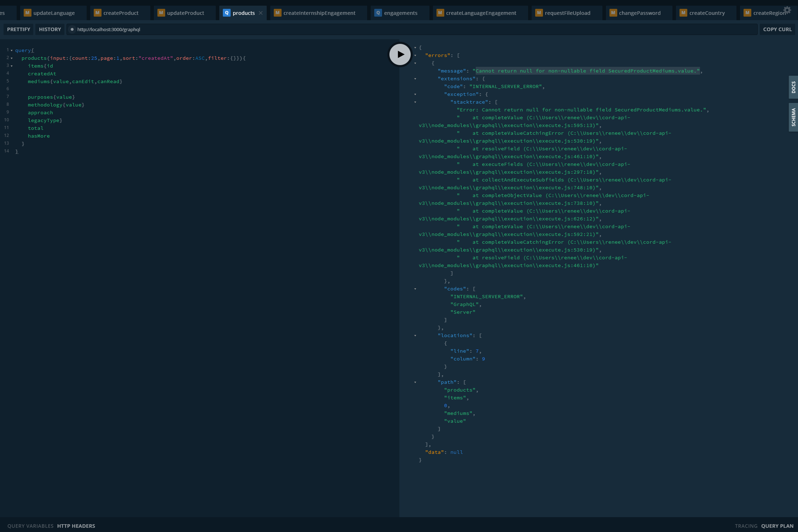Click the mediums field line in query

pyautogui.click(x=75, y=81)
